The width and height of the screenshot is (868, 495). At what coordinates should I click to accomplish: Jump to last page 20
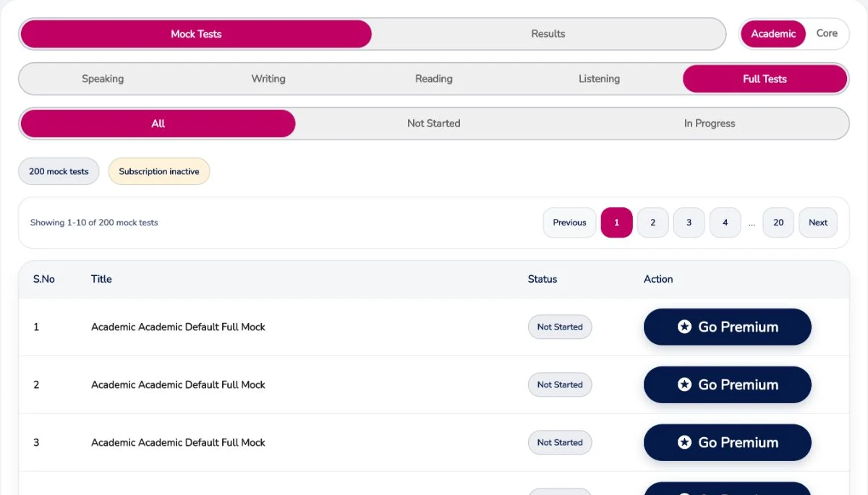pyautogui.click(x=778, y=223)
